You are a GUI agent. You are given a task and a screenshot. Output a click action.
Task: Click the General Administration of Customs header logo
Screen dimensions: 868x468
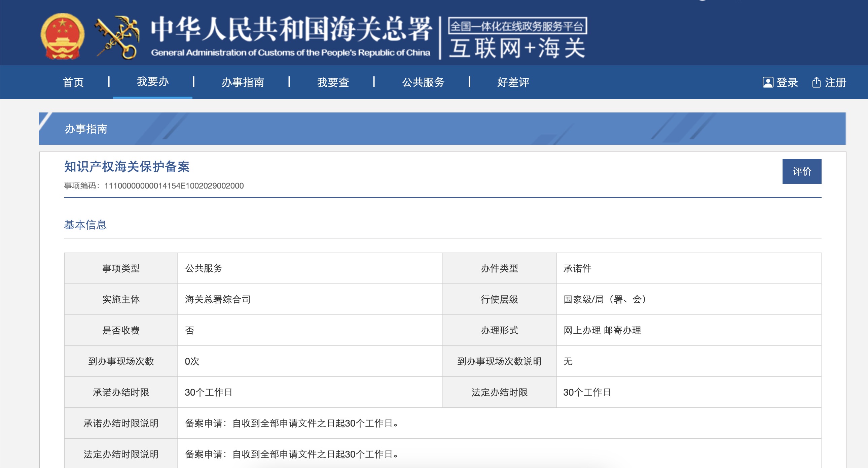tap(290, 37)
